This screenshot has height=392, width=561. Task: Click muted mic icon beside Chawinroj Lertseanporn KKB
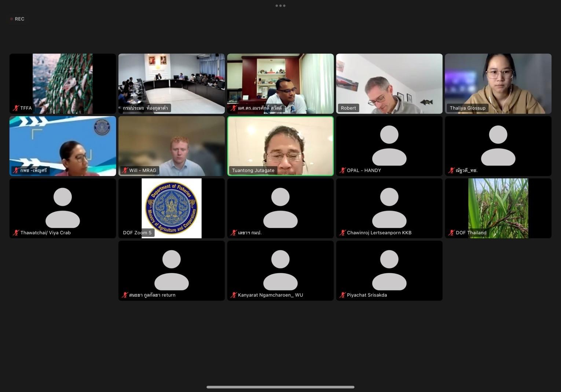(x=342, y=232)
